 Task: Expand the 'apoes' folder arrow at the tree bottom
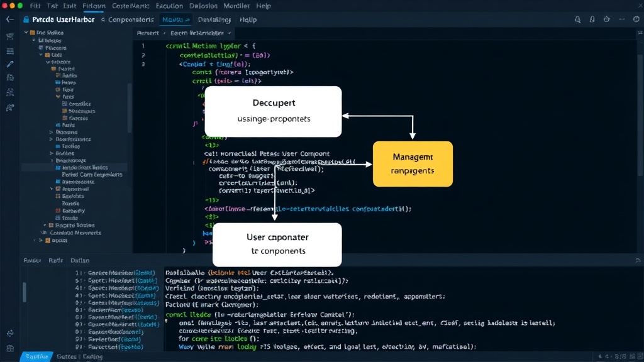(41, 240)
